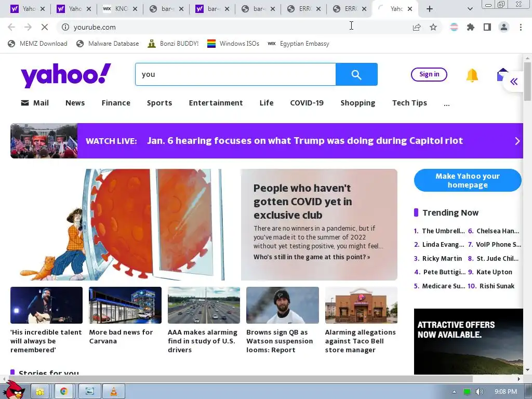This screenshot has width=532, height=399.
Task: Open the Tech Tips section
Action: pos(409,103)
